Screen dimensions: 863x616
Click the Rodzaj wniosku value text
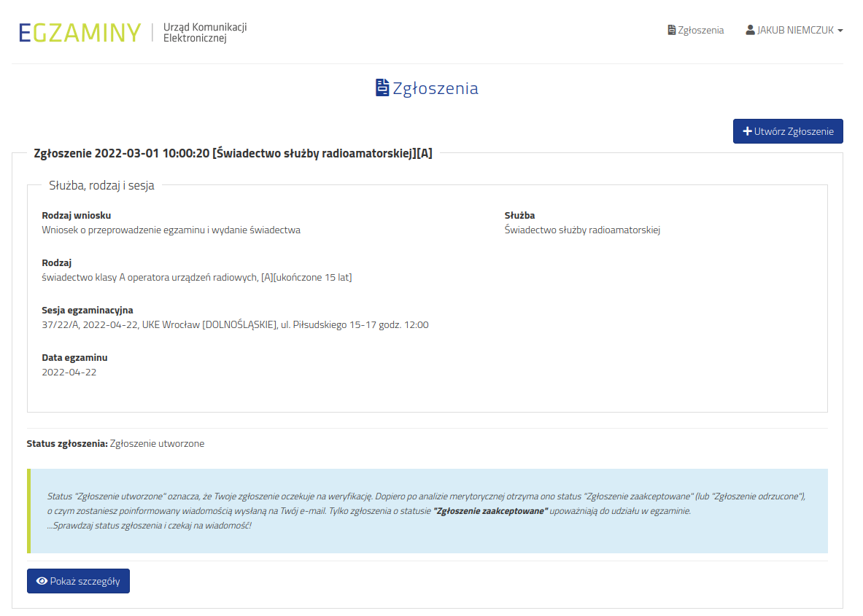point(171,230)
